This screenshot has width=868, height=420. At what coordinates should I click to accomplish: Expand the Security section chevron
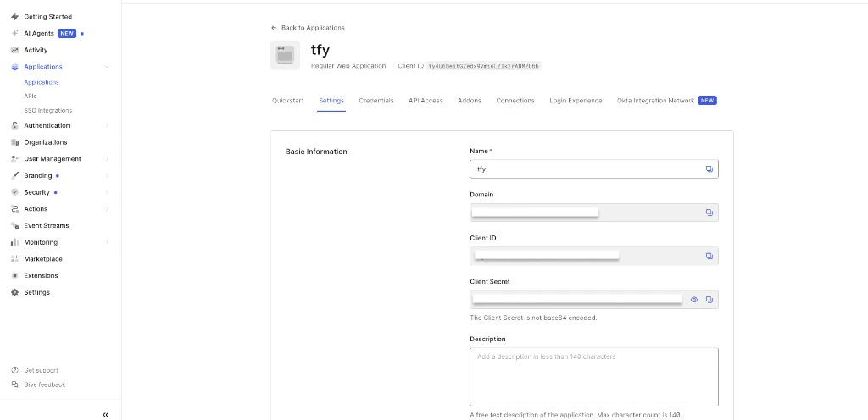pyautogui.click(x=107, y=192)
